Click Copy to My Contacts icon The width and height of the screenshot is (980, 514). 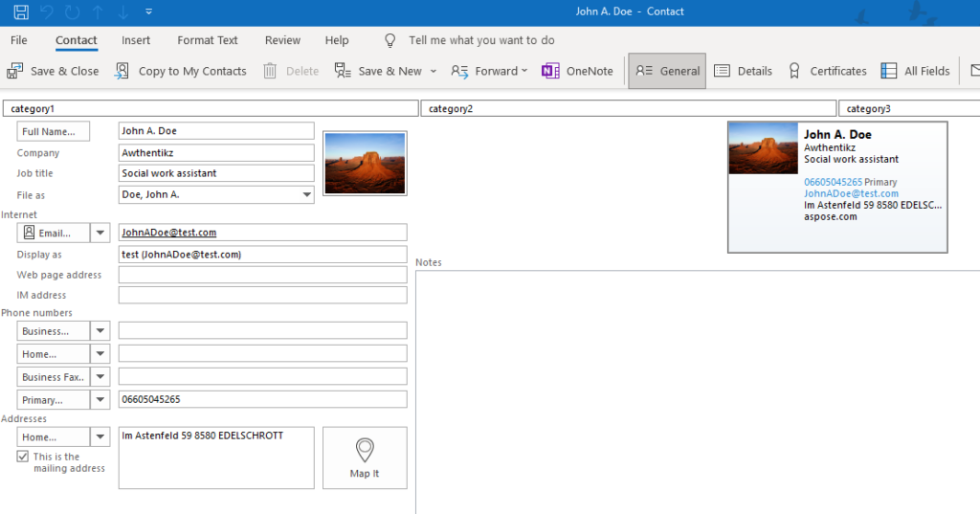[x=122, y=71]
